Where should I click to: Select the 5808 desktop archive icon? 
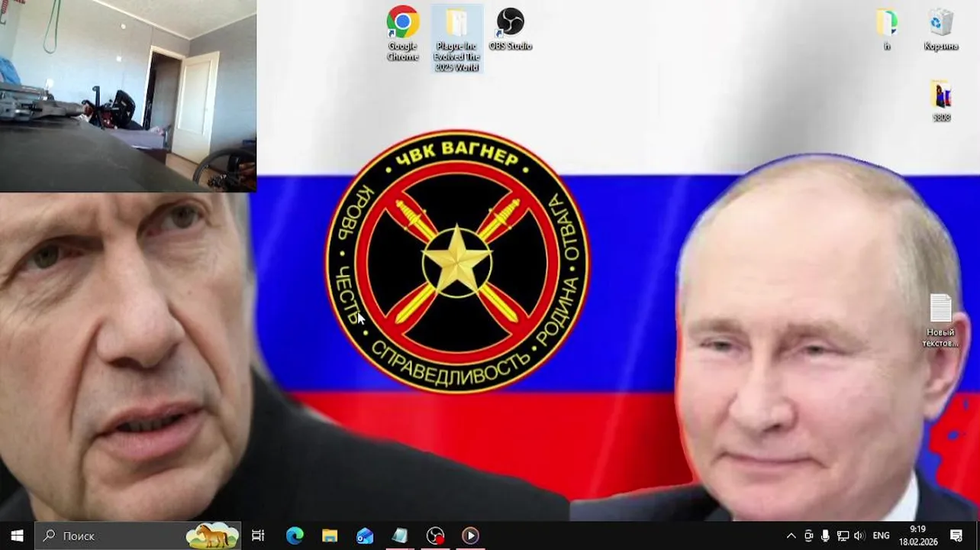[941, 102]
